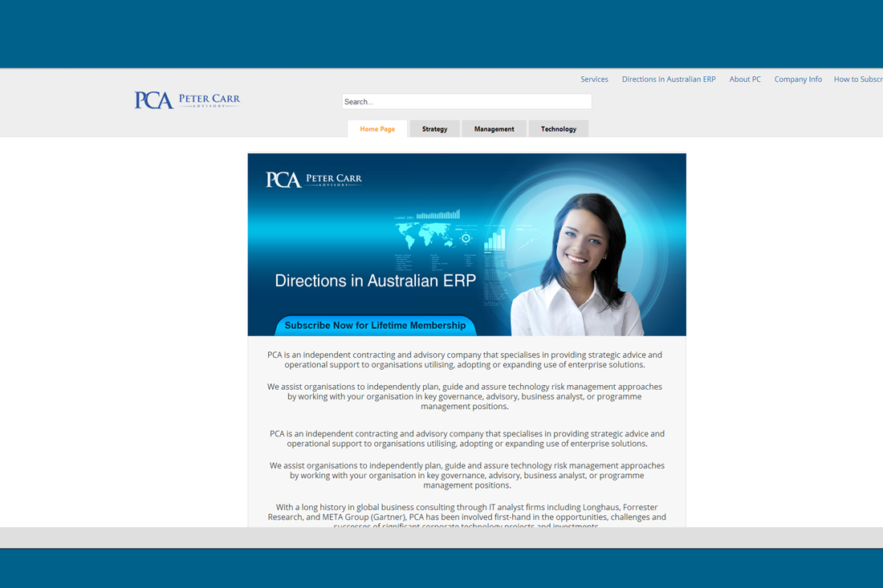Click Subscribe Now for Lifetime Membership button
The image size is (883, 588).
click(x=375, y=325)
